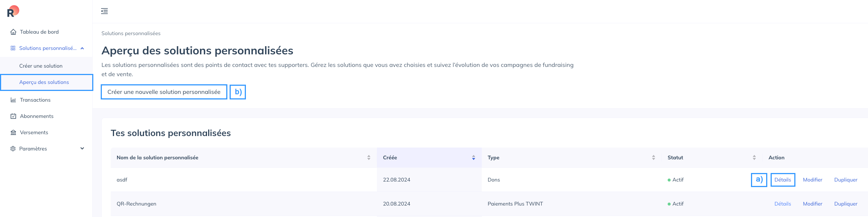Click the RaiseNow logo icon

tap(13, 11)
